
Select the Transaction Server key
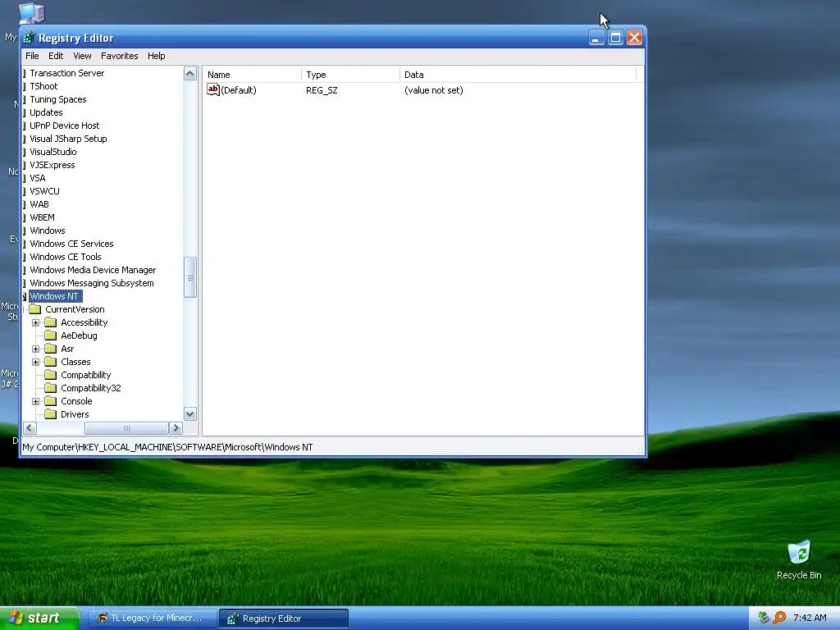pos(67,73)
